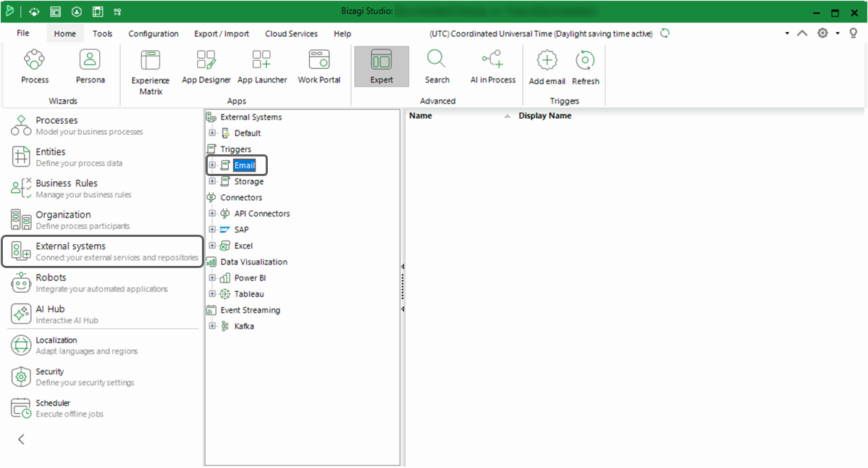Open the Robots module
Screen dimensions: 868x468
(x=88, y=283)
